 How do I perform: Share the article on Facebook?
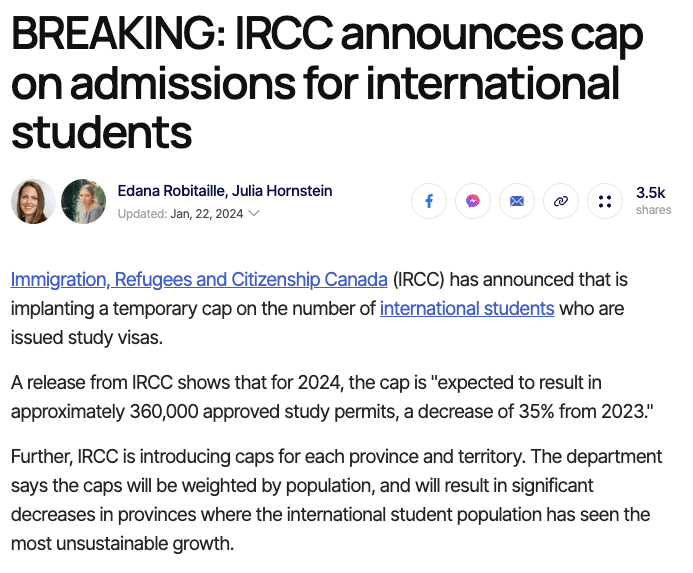tap(429, 201)
